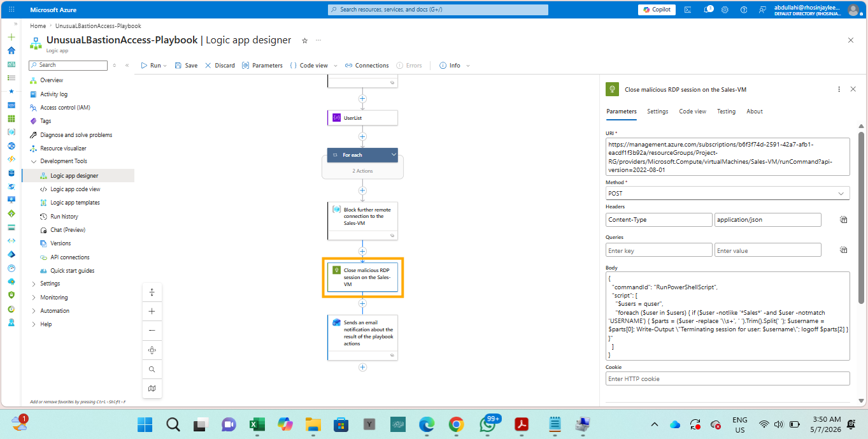Favorite this Logic app with the star icon
The image size is (868, 439).
coord(304,40)
